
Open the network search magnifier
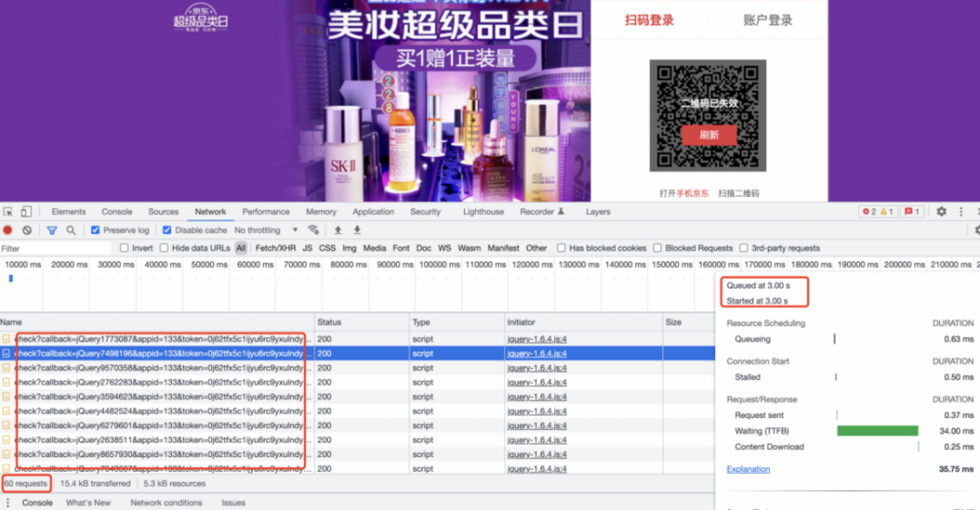coord(71,230)
